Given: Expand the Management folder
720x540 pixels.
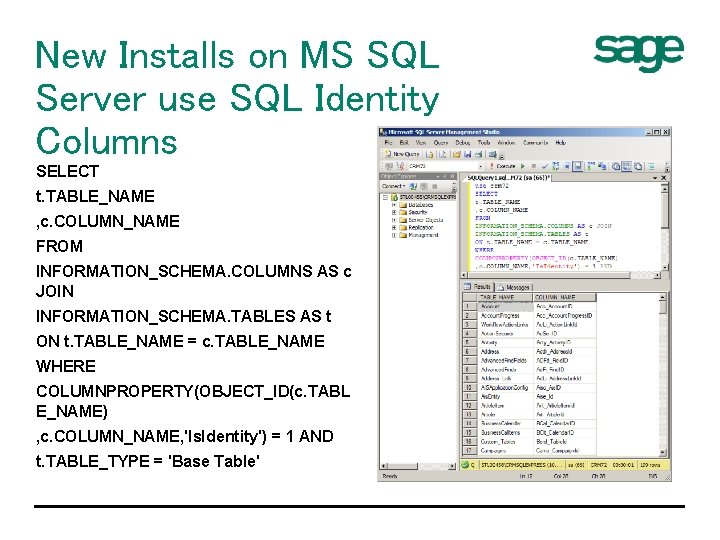Looking at the screenshot, I should (394, 235).
